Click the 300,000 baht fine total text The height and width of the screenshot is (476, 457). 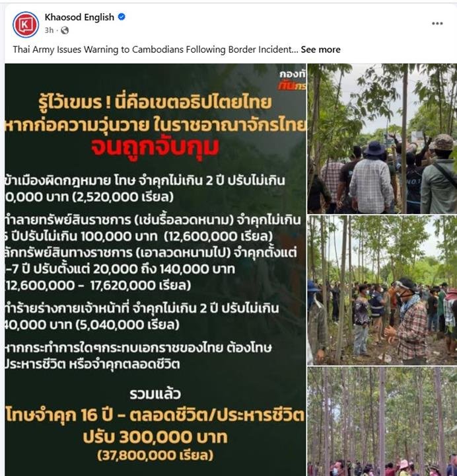point(155,437)
